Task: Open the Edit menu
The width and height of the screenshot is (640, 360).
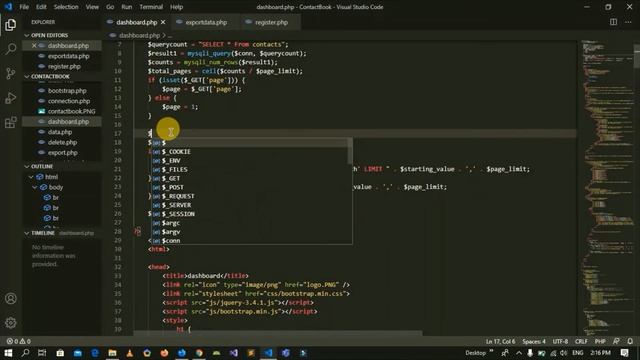Action: click(x=41, y=7)
